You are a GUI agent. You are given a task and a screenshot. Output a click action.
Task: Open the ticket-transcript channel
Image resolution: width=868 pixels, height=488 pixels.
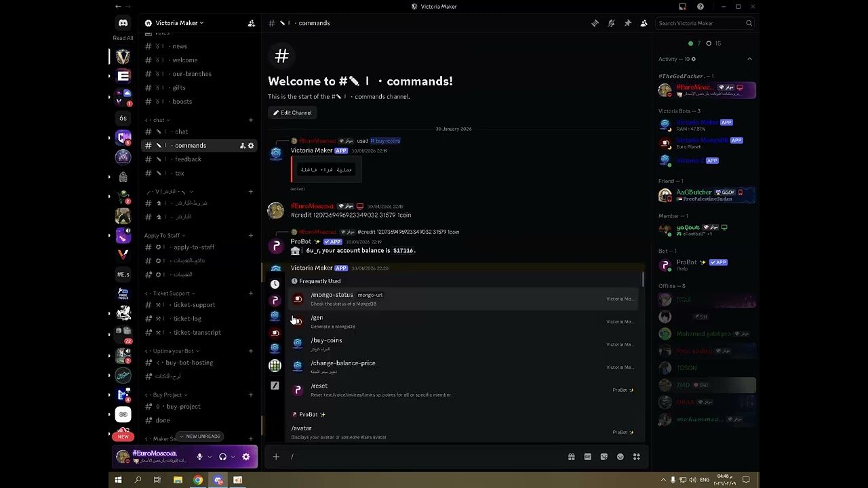pyautogui.click(x=199, y=333)
